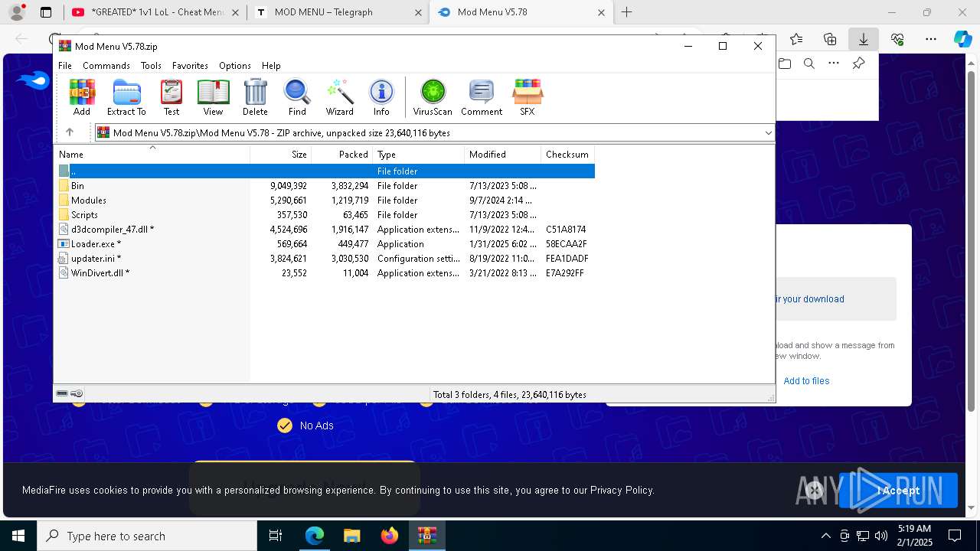Open Firefox from the taskbar
Viewport: 980px width, 551px height.
pos(390,536)
